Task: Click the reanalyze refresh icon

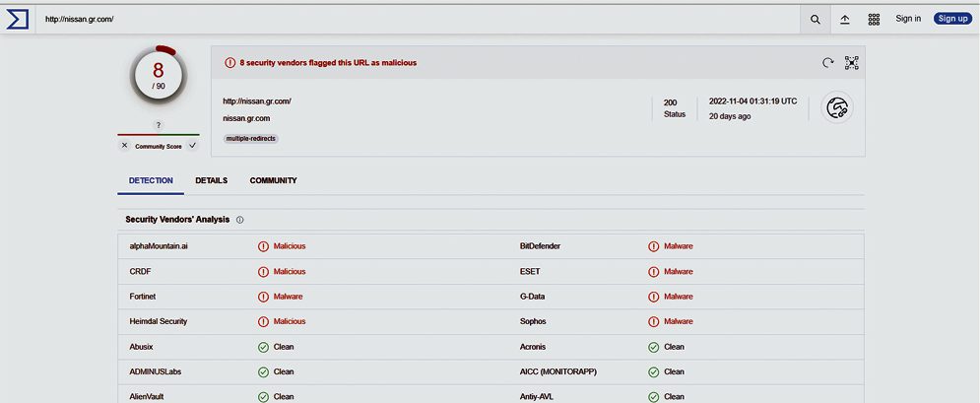Action: (x=827, y=62)
